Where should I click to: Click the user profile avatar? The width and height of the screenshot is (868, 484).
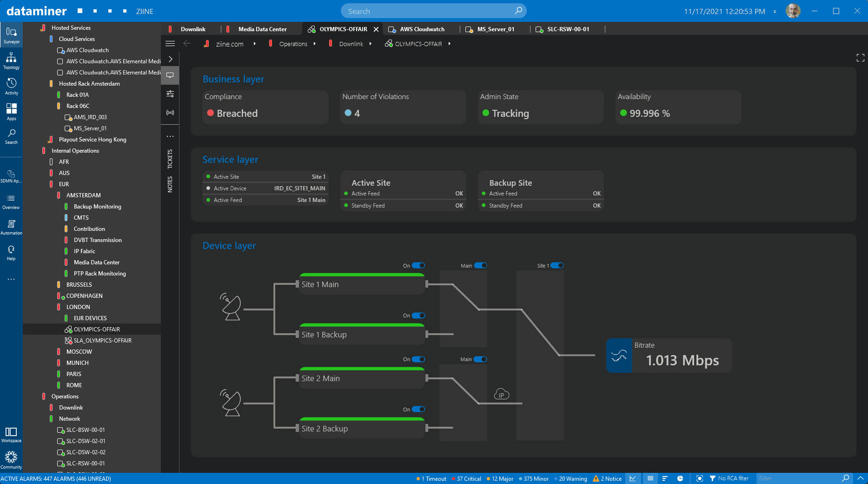[x=793, y=11]
